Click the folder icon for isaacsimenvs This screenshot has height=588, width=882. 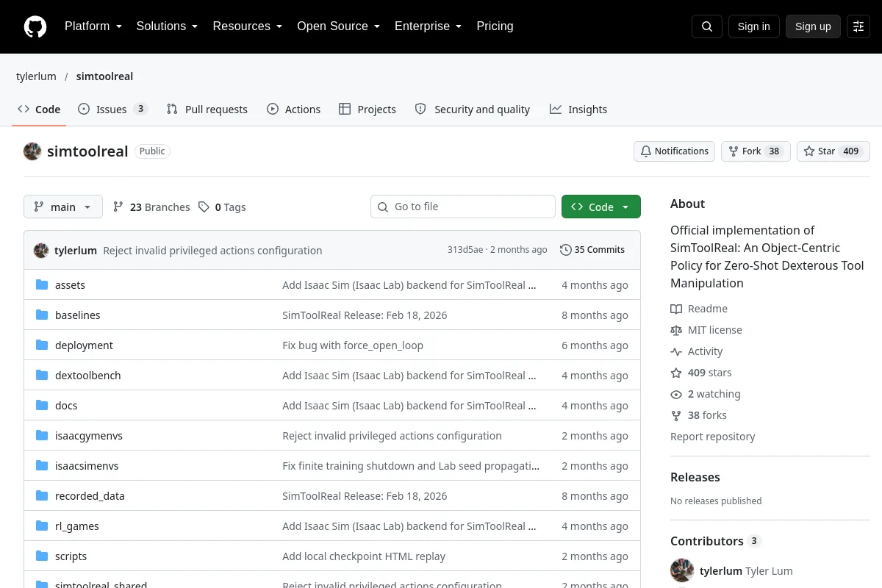[x=42, y=466]
